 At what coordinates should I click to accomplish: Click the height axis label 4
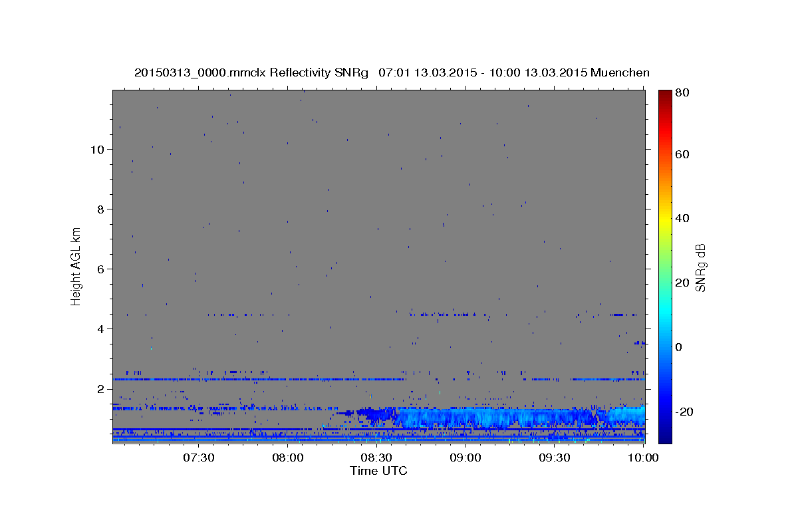[x=100, y=329]
